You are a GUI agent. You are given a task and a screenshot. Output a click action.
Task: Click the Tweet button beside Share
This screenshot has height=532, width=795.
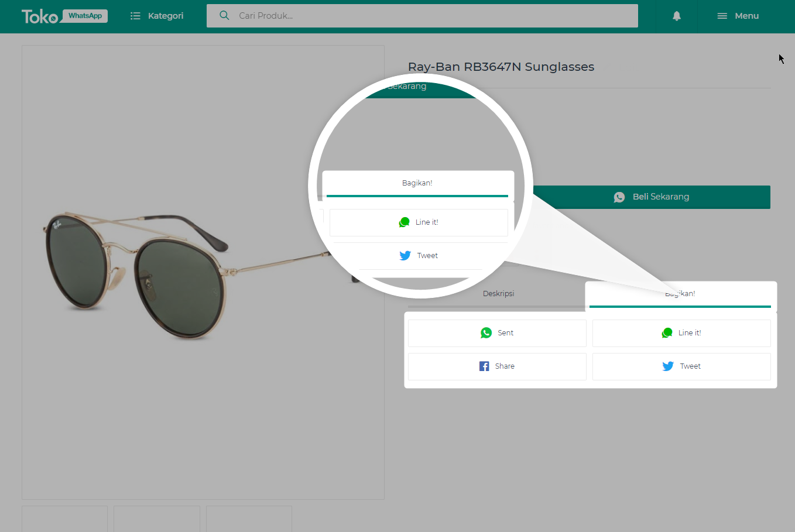(x=681, y=366)
